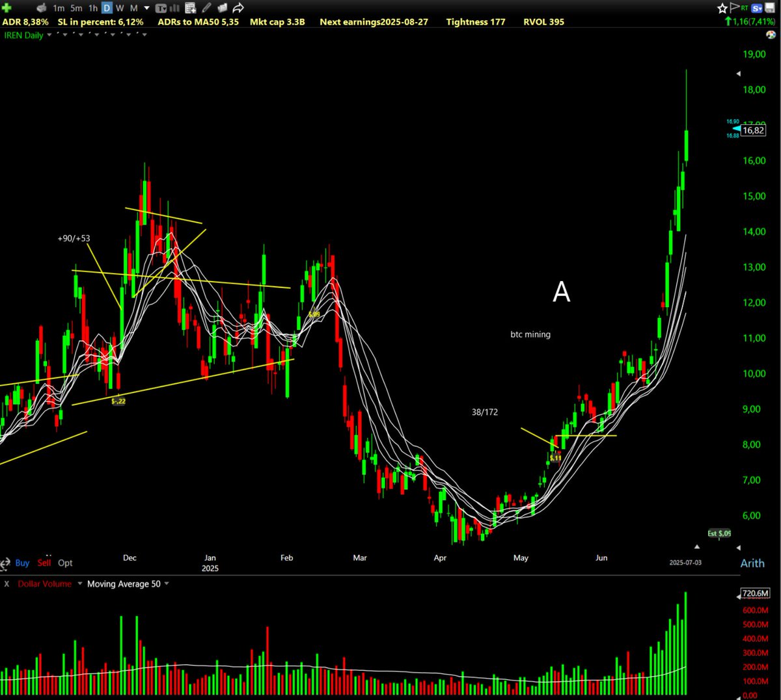Switch to the 5m timeframe

[x=75, y=8]
